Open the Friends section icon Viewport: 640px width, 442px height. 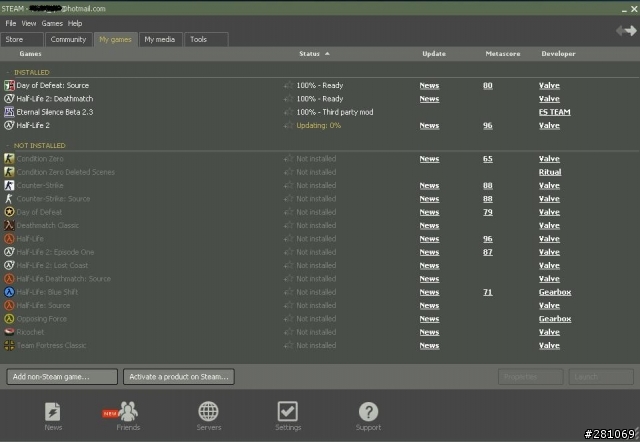(x=129, y=411)
